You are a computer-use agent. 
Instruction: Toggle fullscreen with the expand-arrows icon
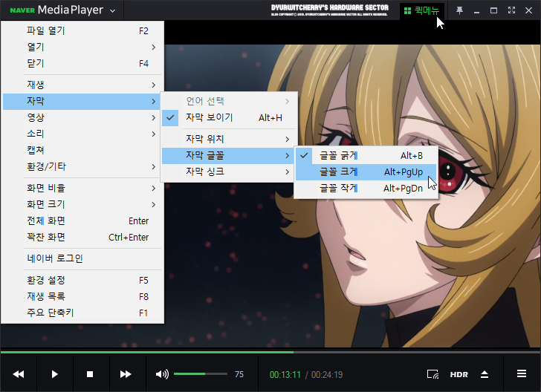(512, 10)
